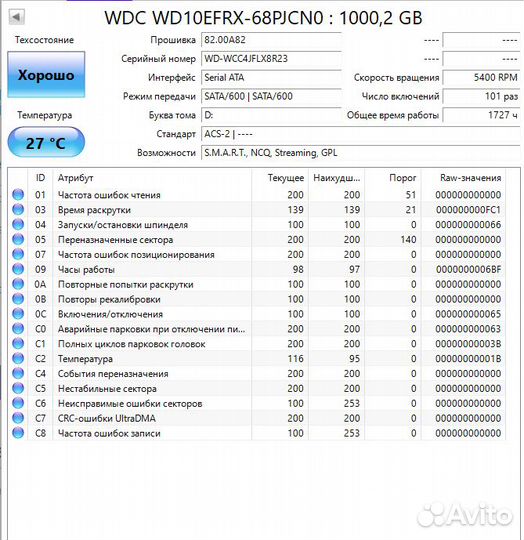Viewport: 524px width, 540px height.
Task: Click the status orb for CRC-ошибки UltraDMA
Action: [x=18, y=418]
